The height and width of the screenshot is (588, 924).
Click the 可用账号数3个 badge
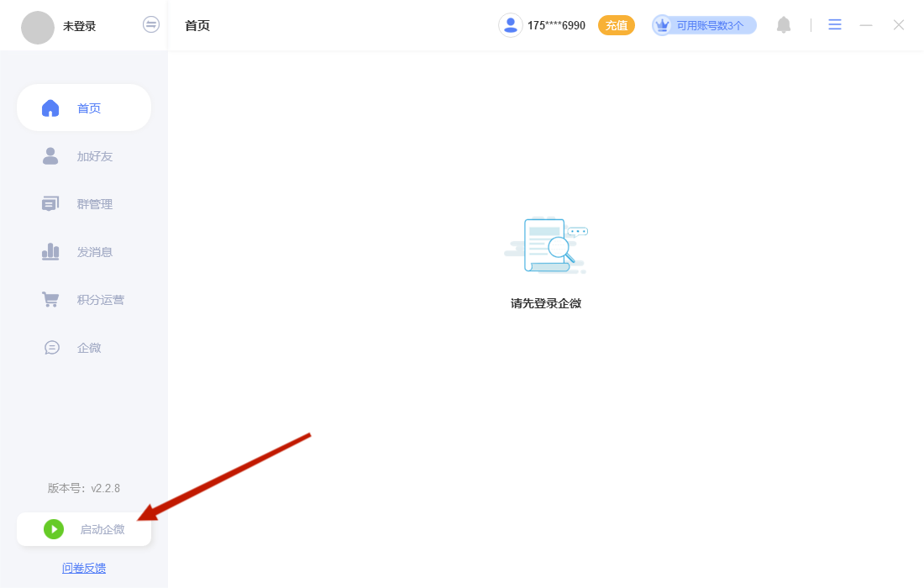[704, 25]
